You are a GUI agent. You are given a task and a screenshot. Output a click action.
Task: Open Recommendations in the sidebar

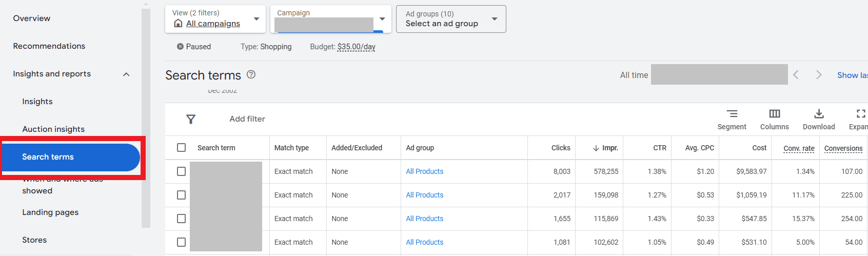point(49,46)
